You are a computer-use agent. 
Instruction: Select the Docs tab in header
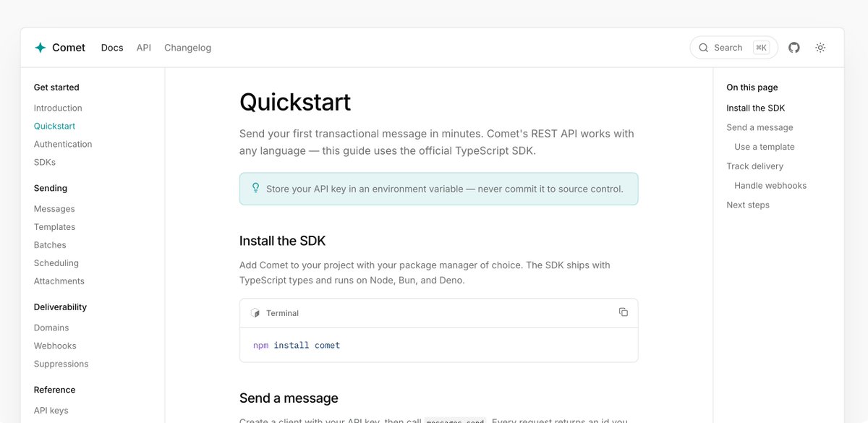pyautogui.click(x=112, y=48)
